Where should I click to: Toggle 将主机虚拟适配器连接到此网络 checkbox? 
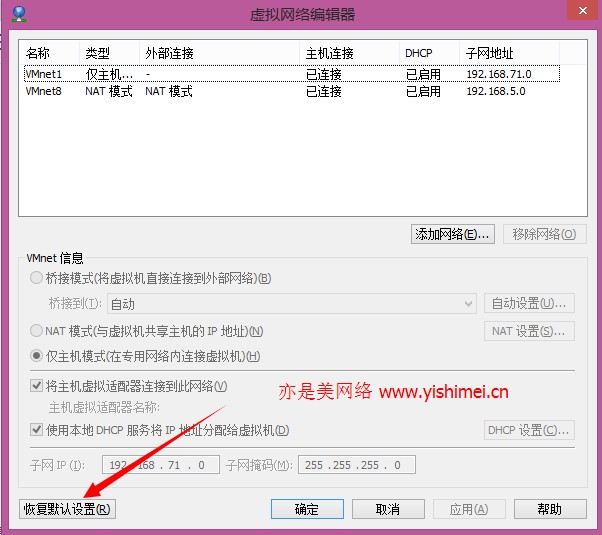[36, 386]
